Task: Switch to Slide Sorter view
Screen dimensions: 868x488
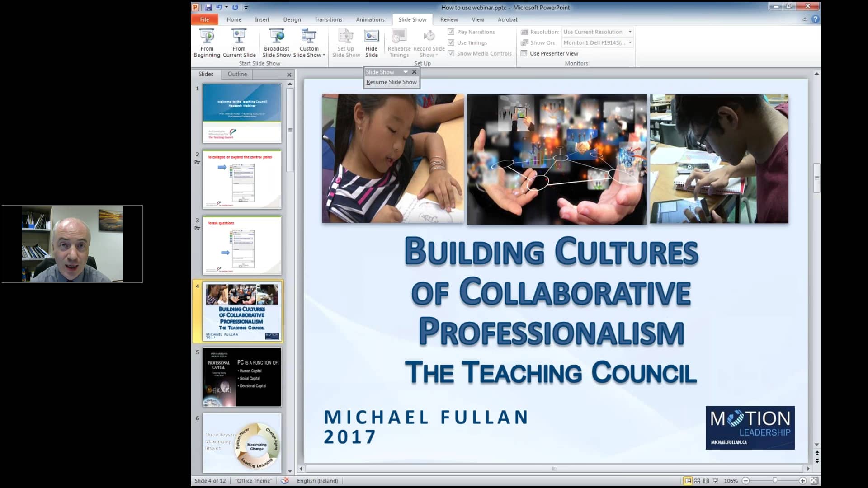Action: (x=697, y=481)
